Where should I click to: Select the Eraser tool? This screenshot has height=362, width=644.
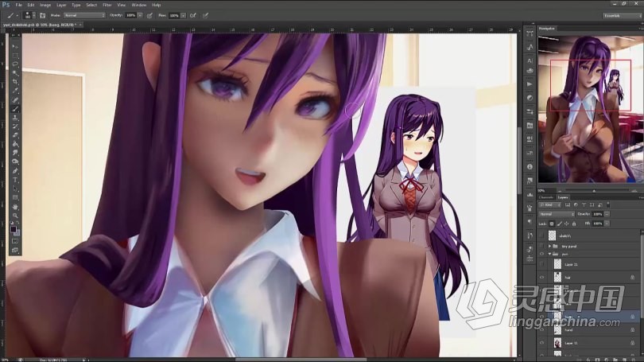15,135
